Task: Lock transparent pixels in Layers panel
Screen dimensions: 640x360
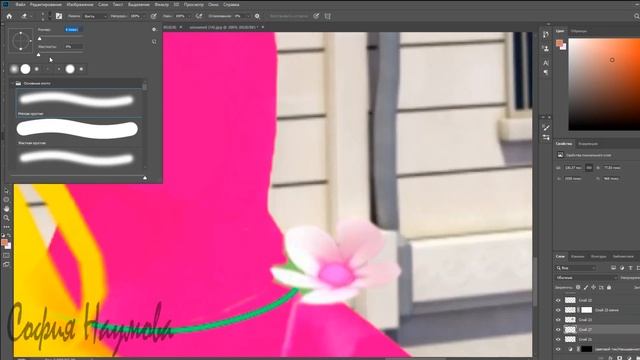Action: click(x=578, y=287)
